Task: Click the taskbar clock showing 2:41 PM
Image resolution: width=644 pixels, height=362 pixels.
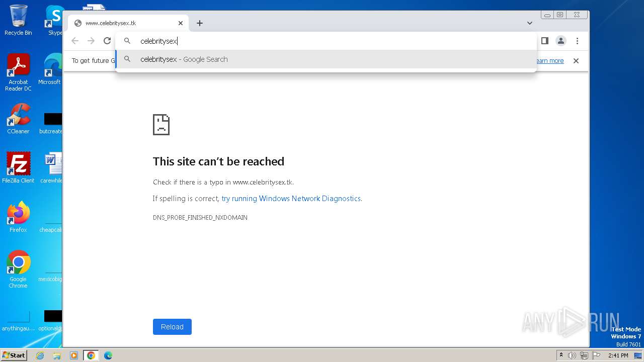Action: [x=618, y=355]
